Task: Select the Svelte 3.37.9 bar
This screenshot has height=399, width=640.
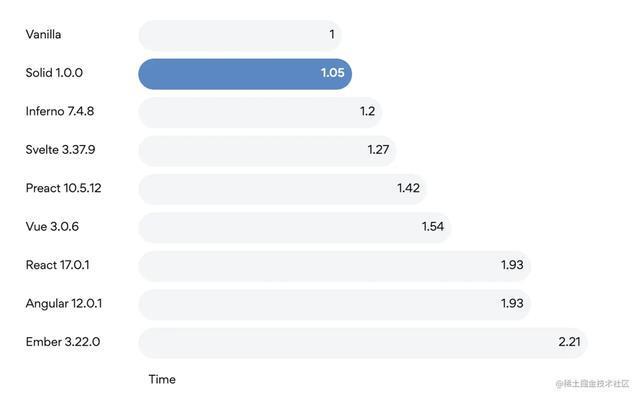Action: [x=267, y=151]
